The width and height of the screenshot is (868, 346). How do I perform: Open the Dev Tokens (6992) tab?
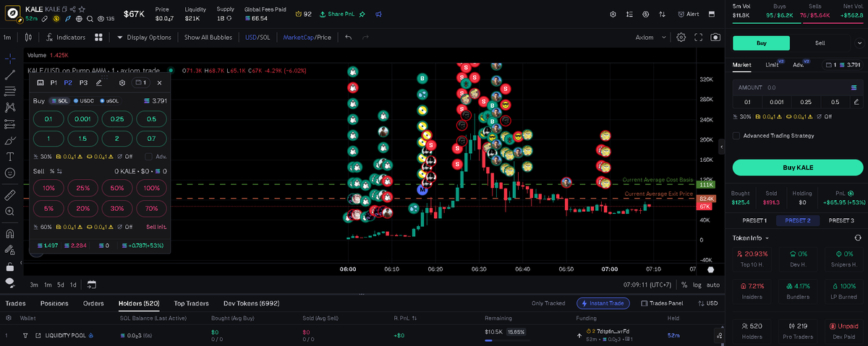pyautogui.click(x=251, y=303)
